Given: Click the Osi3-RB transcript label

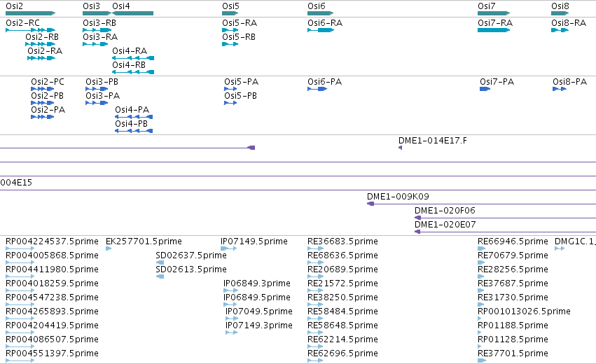Looking at the screenshot, I should (99, 23).
